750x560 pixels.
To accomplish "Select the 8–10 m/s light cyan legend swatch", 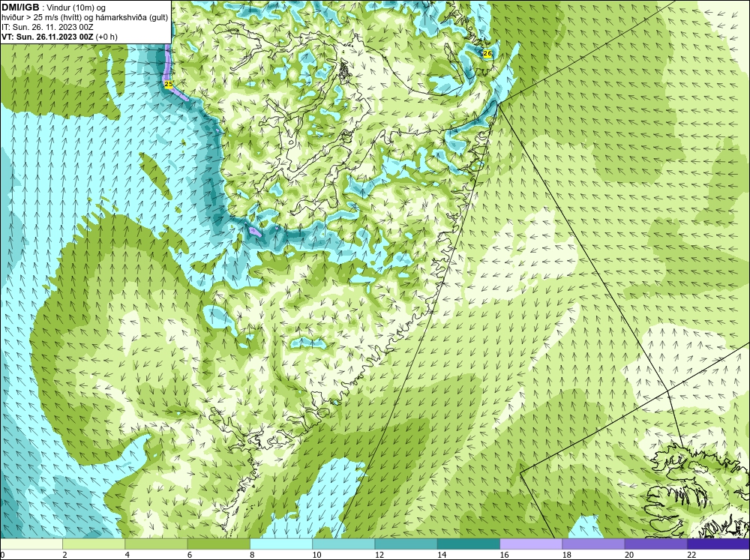I will pos(281,544).
